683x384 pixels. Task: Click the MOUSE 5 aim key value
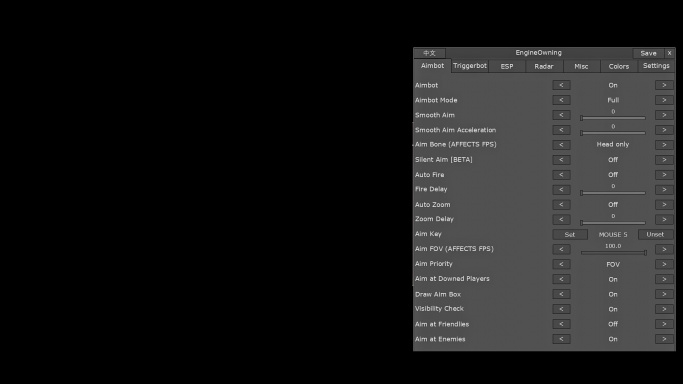tap(613, 234)
